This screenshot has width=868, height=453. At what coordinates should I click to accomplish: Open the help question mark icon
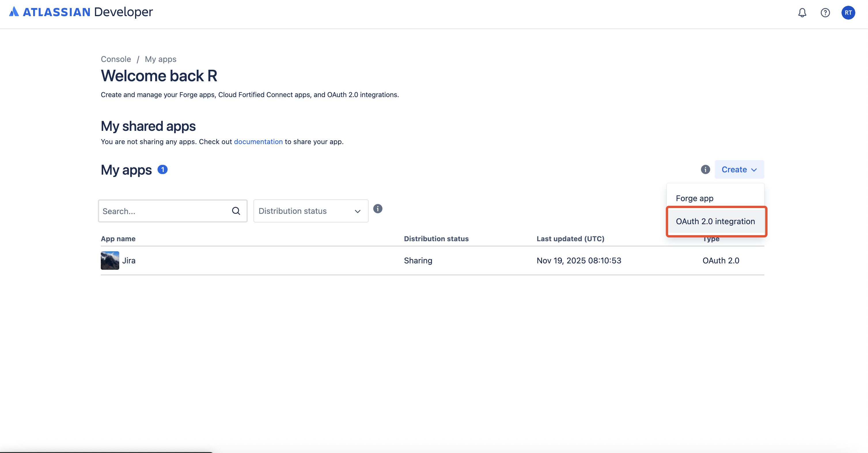[x=825, y=13]
